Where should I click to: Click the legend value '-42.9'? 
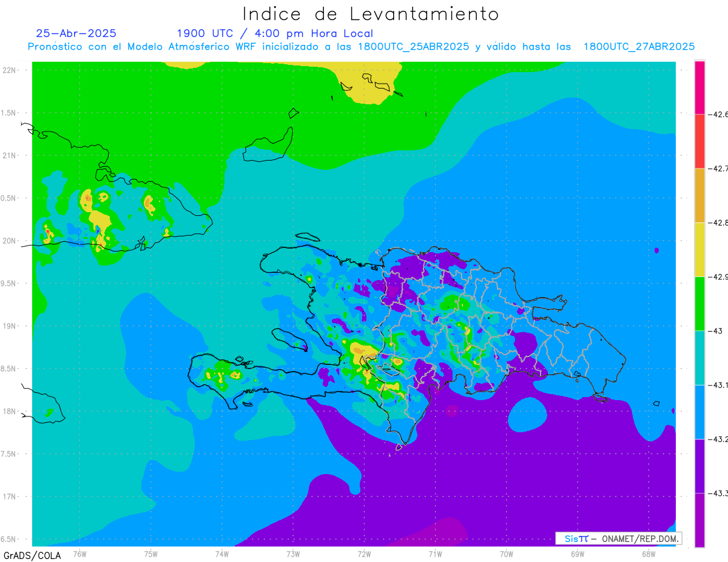718,276
